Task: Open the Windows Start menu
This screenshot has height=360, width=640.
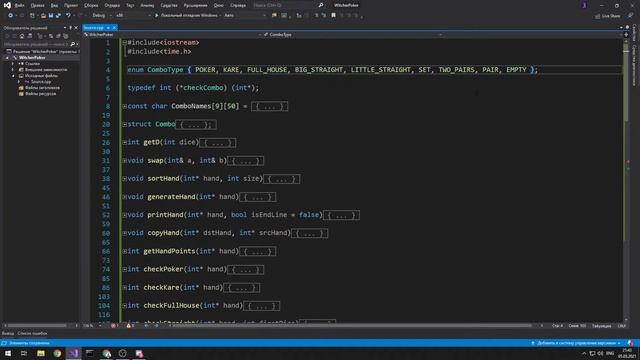Action: tap(8, 353)
